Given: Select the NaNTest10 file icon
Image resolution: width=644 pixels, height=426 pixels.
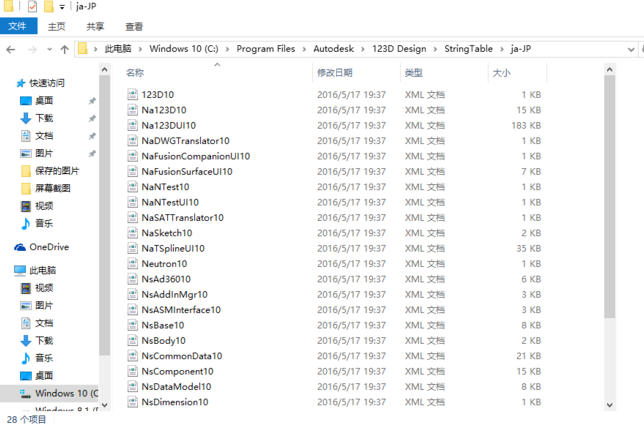Looking at the screenshot, I should click(x=132, y=187).
